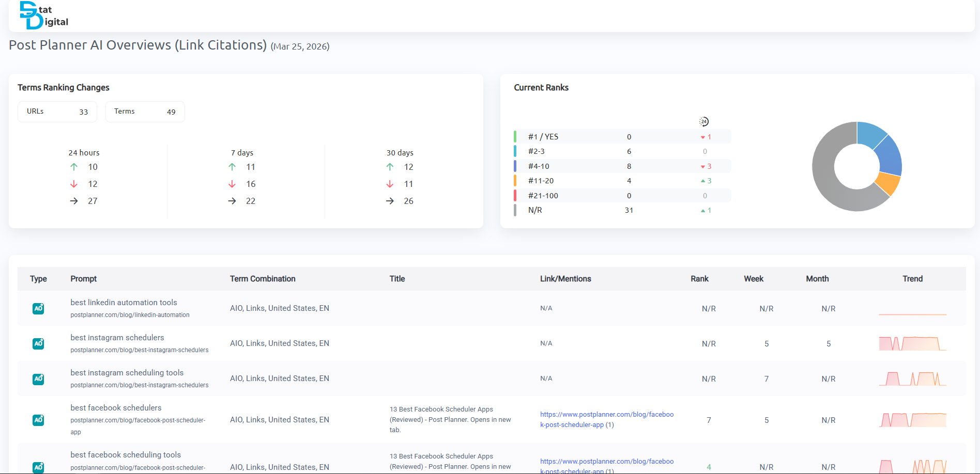The height and width of the screenshot is (474, 980).
Task: Click the AIO icon for best facebook schedulers
Action: click(x=38, y=420)
